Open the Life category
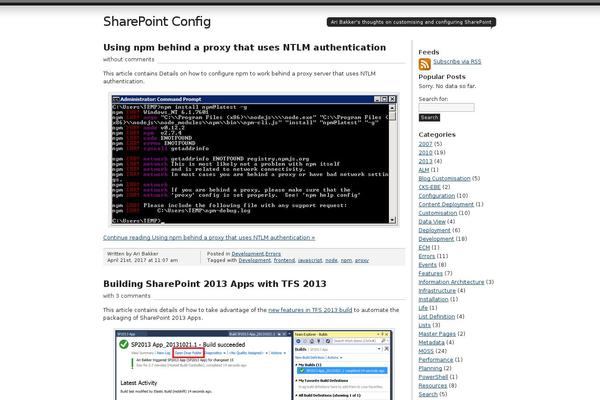Image resolution: width=600 pixels, height=400 pixels. click(x=423, y=308)
